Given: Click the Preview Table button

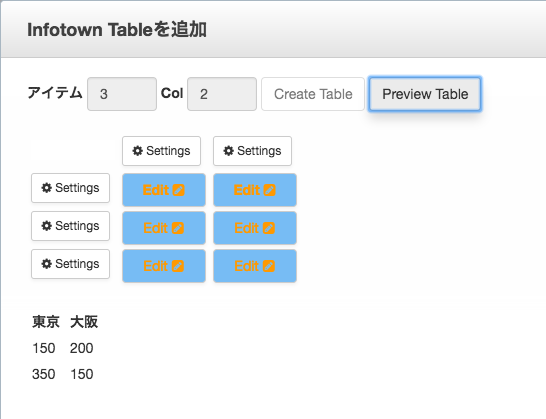Looking at the screenshot, I should [425, 94].
